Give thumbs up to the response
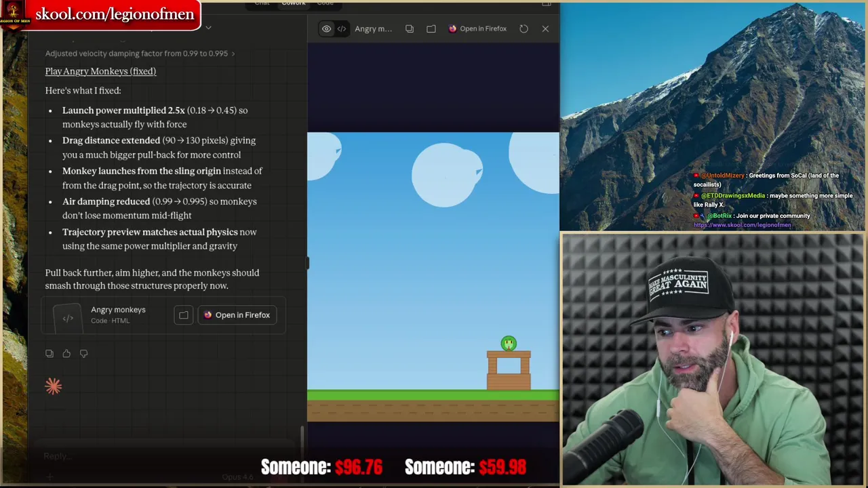Image resolution: width=868 pixels, height=488 pixels. point(66,353)
